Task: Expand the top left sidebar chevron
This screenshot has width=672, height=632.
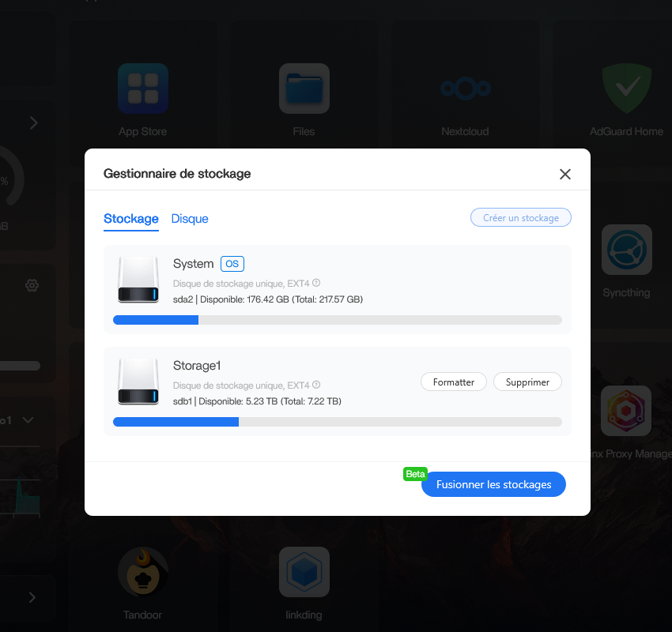Action: click(x=33, y=122)
